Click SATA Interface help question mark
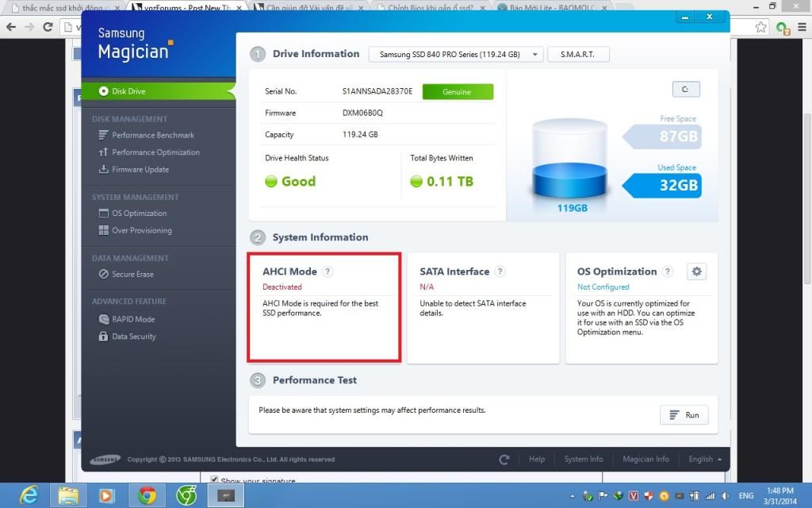 500,271
